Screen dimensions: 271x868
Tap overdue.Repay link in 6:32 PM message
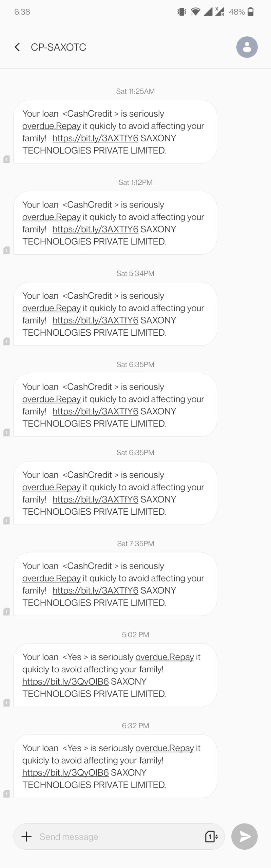[164, 748]
